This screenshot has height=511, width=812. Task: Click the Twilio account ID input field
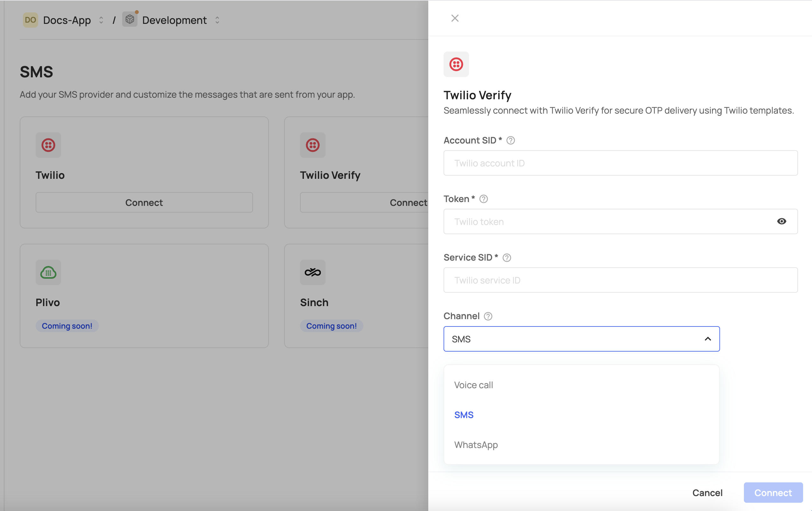point(620,163)
